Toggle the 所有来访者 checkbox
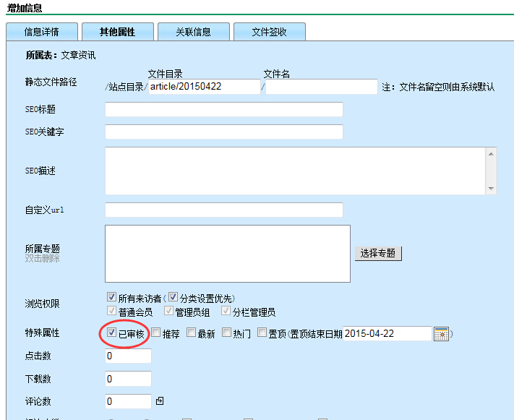The image size is (514, 420). click(111, 297)
